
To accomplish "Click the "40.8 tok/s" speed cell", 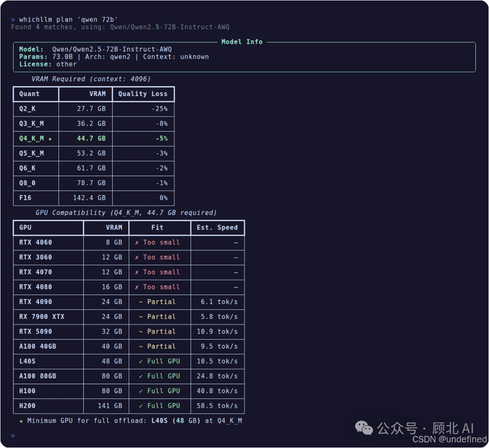I will pos(217,391).
